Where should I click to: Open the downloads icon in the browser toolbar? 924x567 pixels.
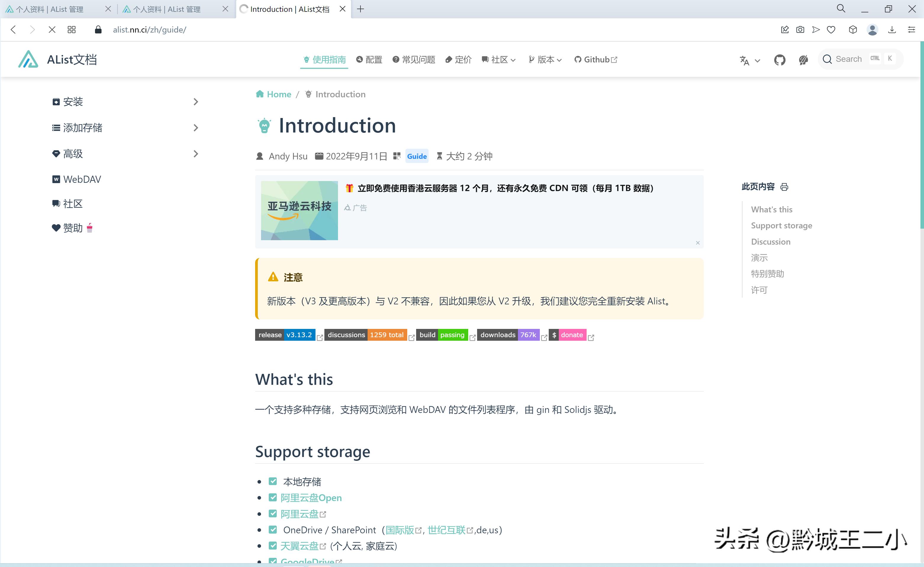(x=893, y=30)
